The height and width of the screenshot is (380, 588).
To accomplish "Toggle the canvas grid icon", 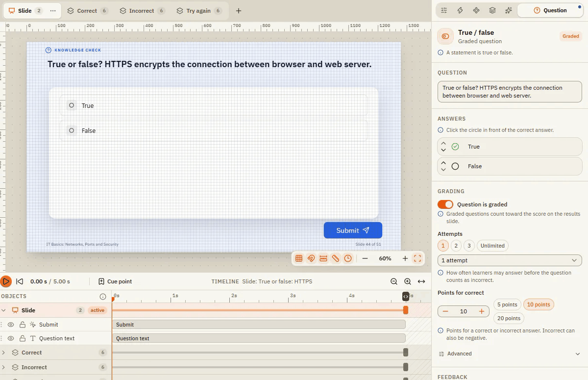I will point(299,258).
